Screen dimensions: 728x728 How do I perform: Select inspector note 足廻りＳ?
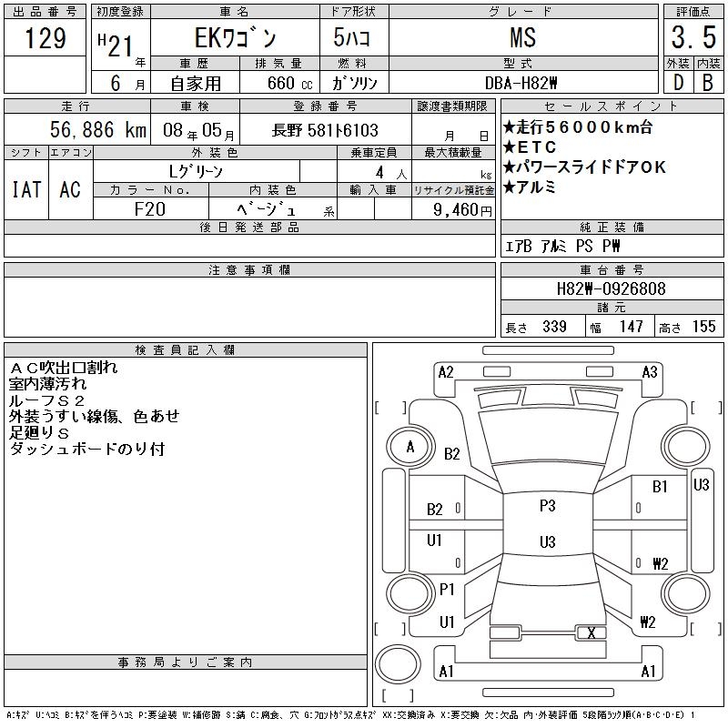point(39,433)
